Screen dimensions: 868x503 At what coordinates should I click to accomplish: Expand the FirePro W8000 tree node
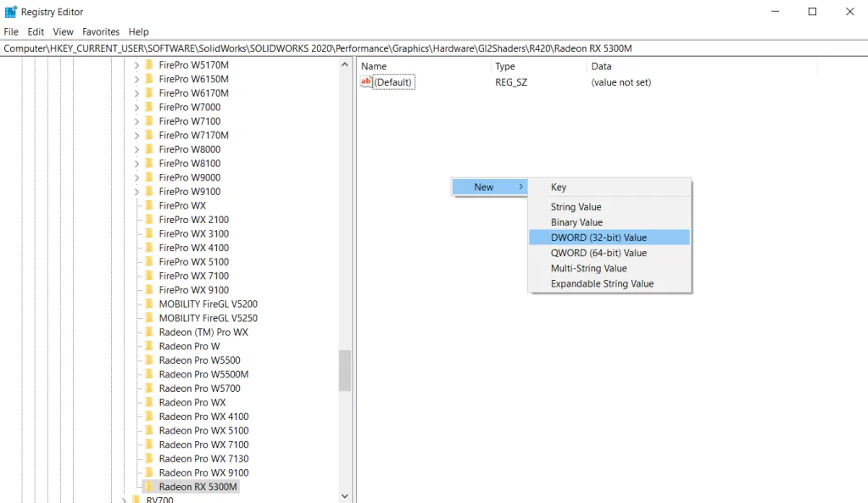click(136, 149)
